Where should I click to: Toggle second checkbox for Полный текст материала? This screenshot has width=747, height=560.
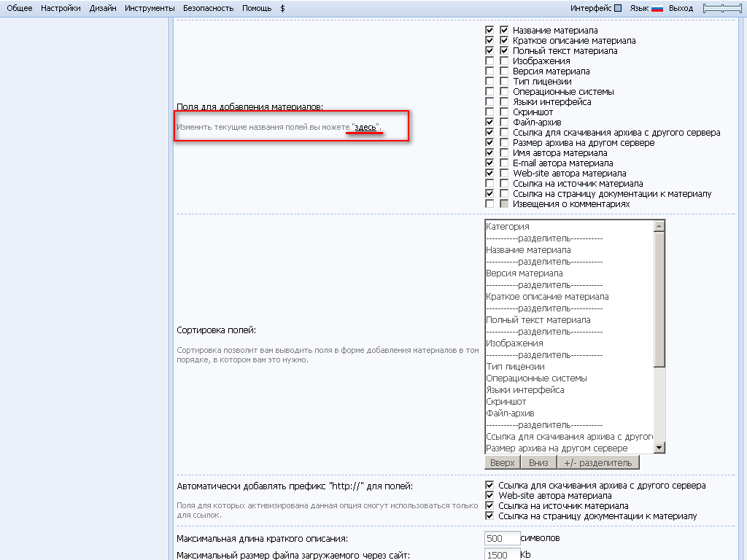pos(504,50)
